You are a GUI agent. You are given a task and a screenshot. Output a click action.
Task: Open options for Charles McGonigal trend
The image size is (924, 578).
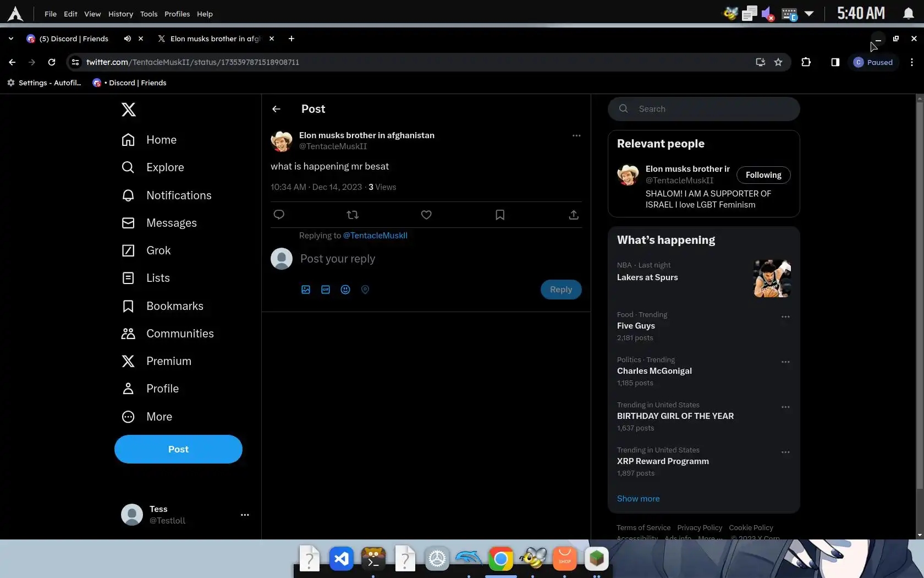click(785, 362)
